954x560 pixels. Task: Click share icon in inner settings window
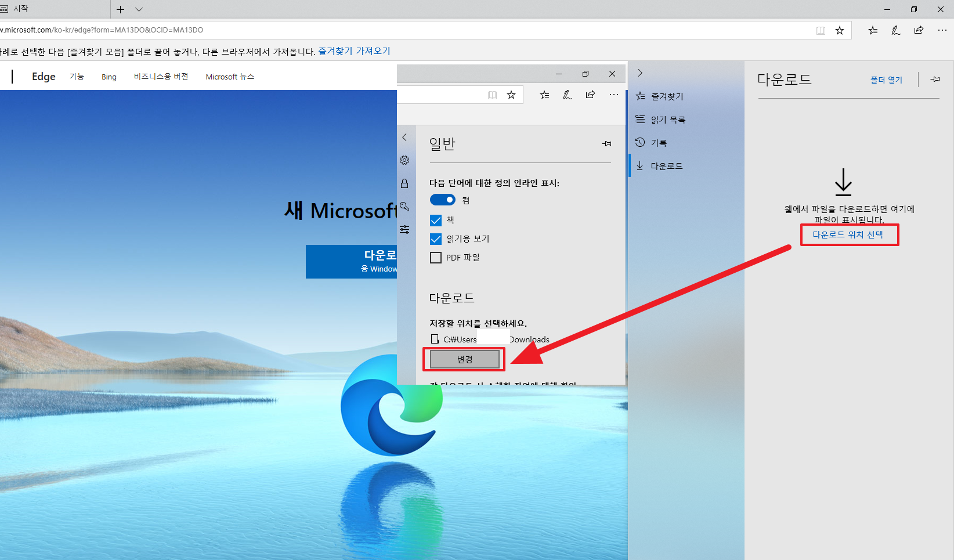click(590, 95)
